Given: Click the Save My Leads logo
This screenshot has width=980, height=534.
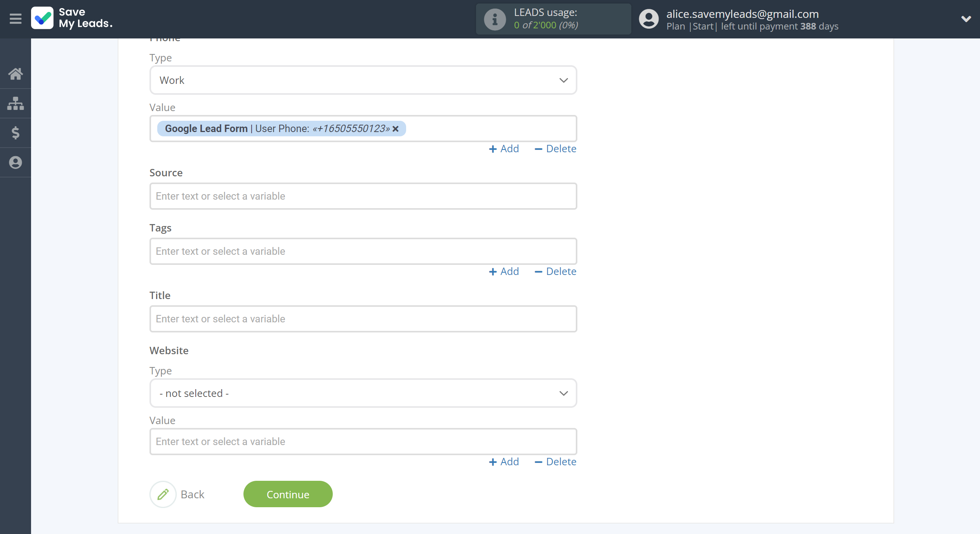Looking at the screenshot, I should (x=72, y=18).
